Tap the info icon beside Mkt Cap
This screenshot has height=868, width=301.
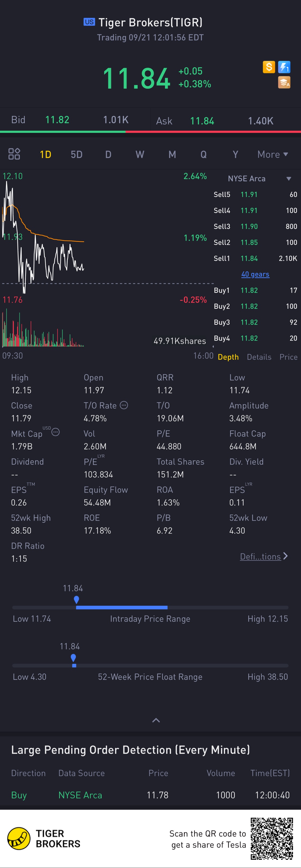[56, 432]
